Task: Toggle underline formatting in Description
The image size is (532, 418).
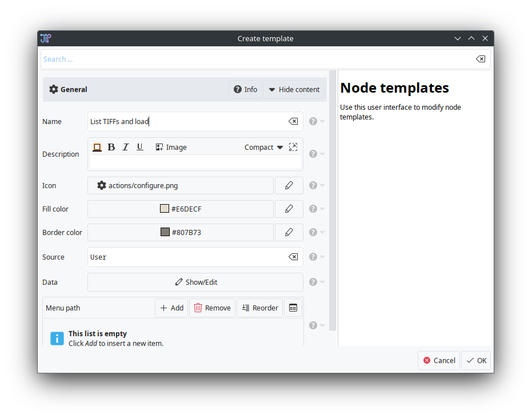Action: [x=140, y=147]
